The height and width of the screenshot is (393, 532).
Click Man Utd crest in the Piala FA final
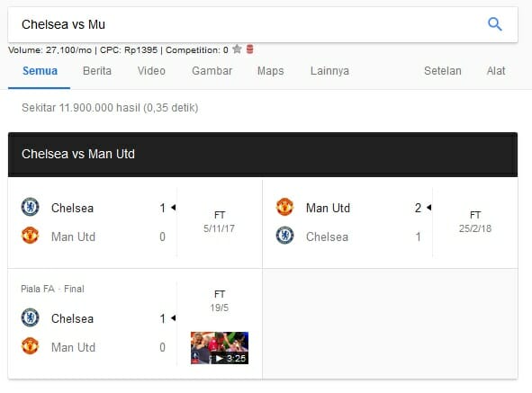[x=31, y=346]
